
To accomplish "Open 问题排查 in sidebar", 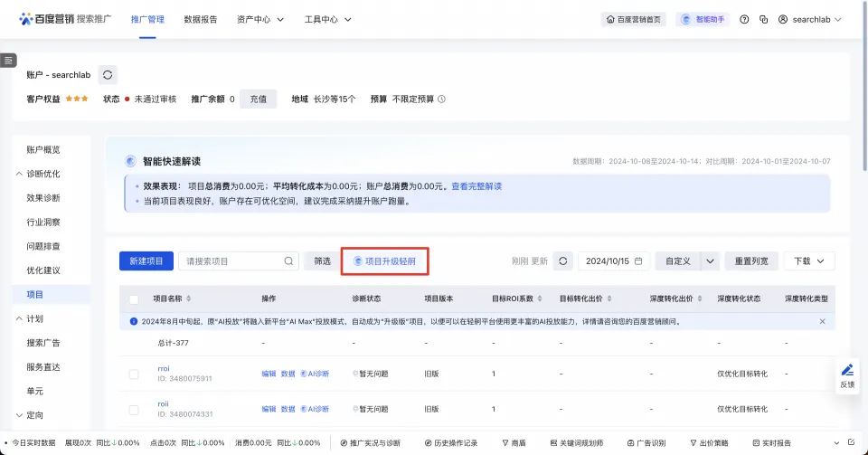I will pos(43,246).
